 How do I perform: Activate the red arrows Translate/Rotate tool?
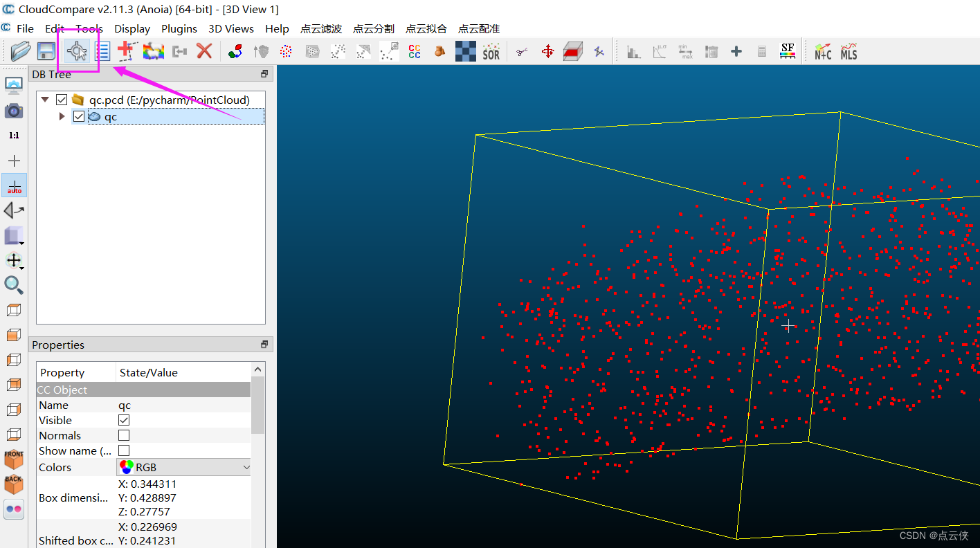pos(547,51)
